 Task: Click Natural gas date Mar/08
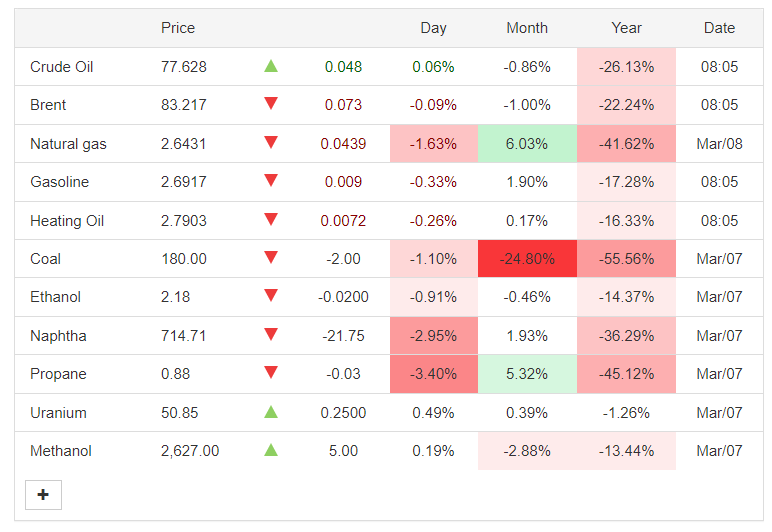[719, 144]
